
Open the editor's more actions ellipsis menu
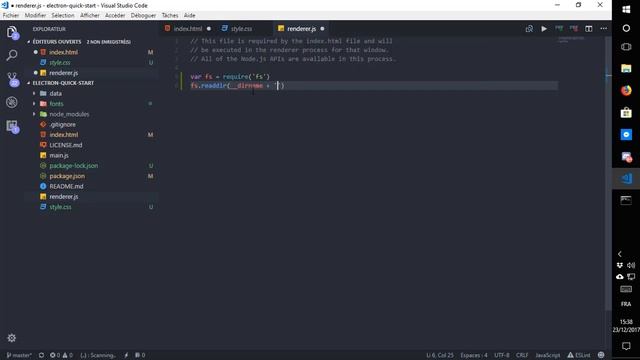604,29
